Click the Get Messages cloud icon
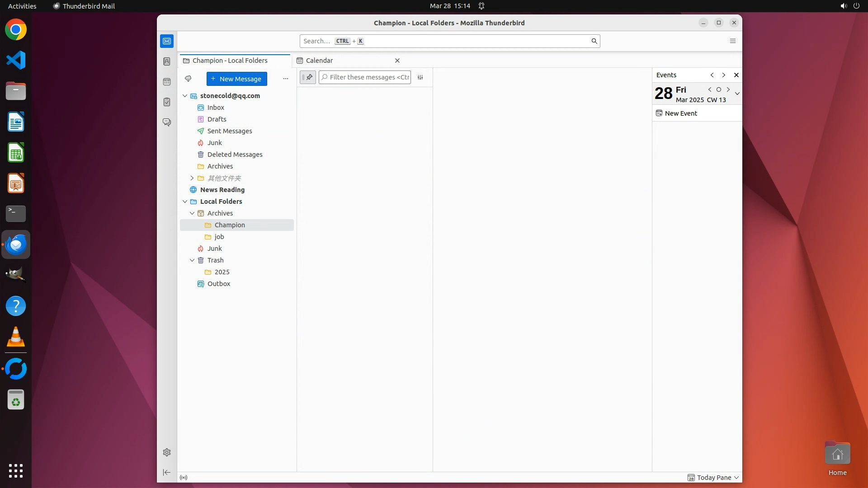This screenshot has width=868, height=488. coord(188,79)
